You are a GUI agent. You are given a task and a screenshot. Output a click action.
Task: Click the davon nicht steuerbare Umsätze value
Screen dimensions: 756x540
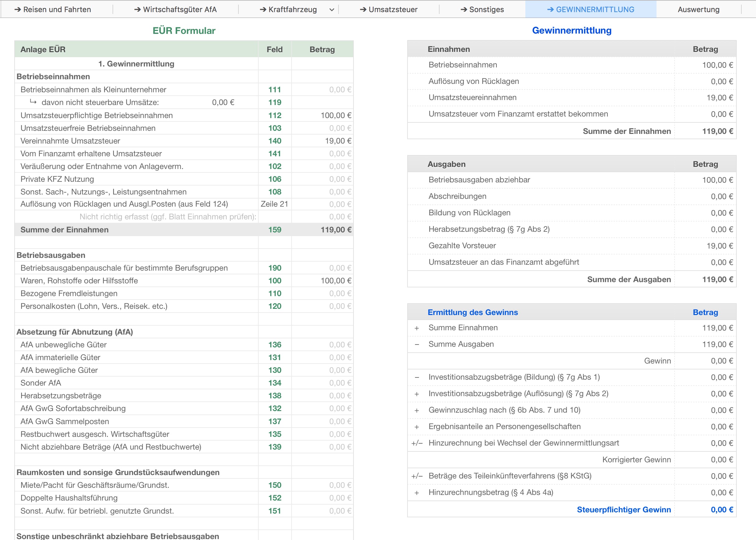pos(223,103)
